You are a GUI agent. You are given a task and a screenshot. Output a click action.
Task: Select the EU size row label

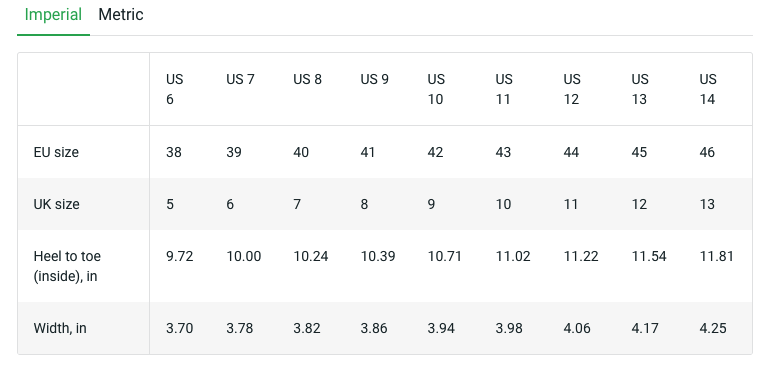pyautogui.click(x=56, y=152)
